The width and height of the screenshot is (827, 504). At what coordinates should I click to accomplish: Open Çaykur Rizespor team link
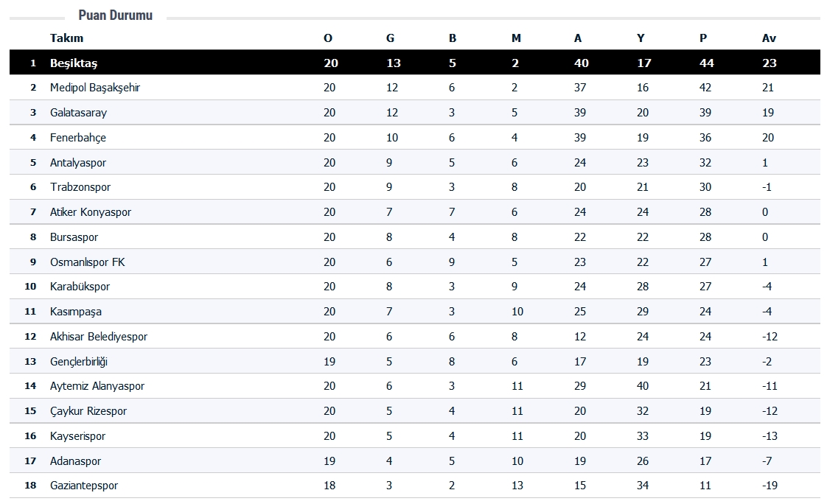pos(88,411)
